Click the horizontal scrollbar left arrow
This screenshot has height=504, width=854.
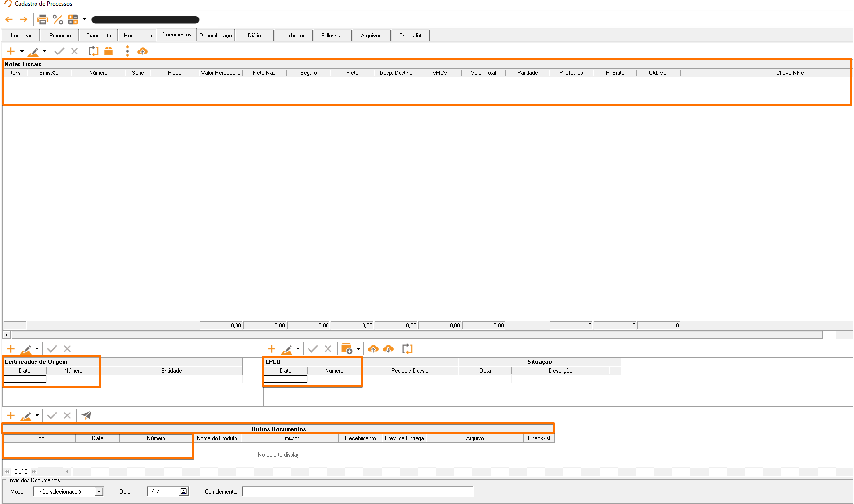click(x=6, y=335)
